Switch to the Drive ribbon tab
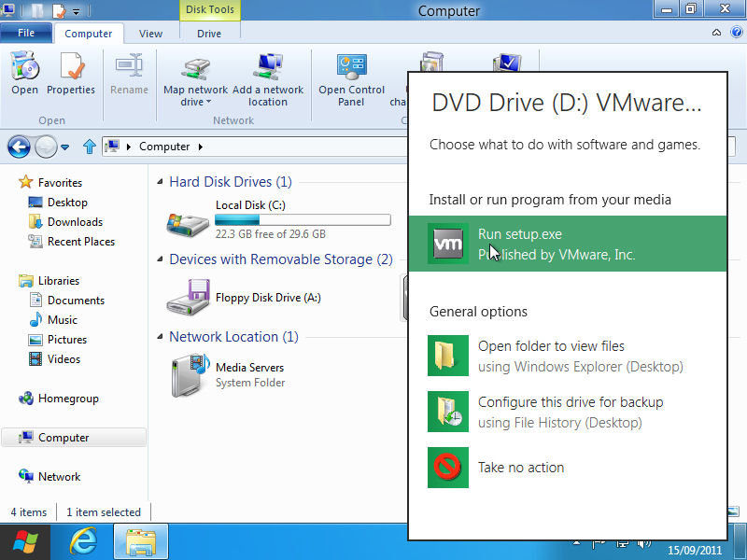 click(x=209, y=33)
